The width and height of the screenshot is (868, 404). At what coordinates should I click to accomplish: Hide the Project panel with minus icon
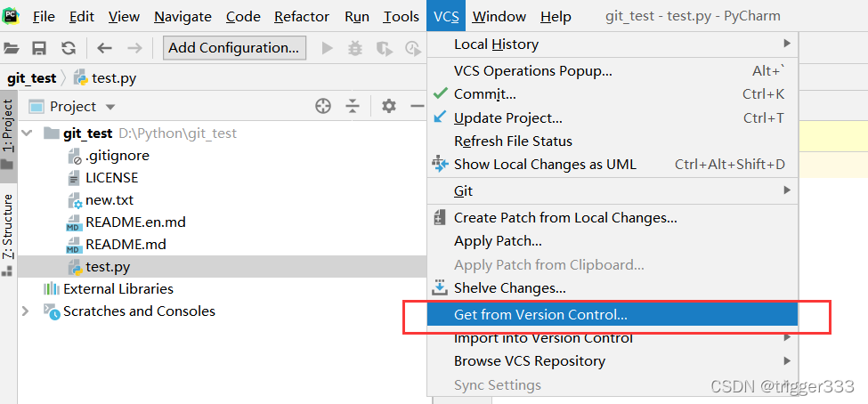pyautogui.click(x=417, y=106)
